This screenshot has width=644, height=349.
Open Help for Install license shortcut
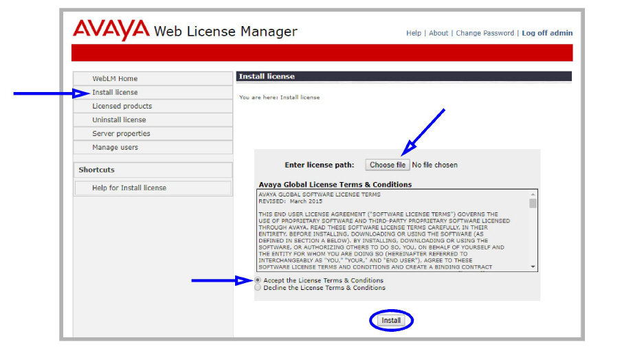click(153, 188)
